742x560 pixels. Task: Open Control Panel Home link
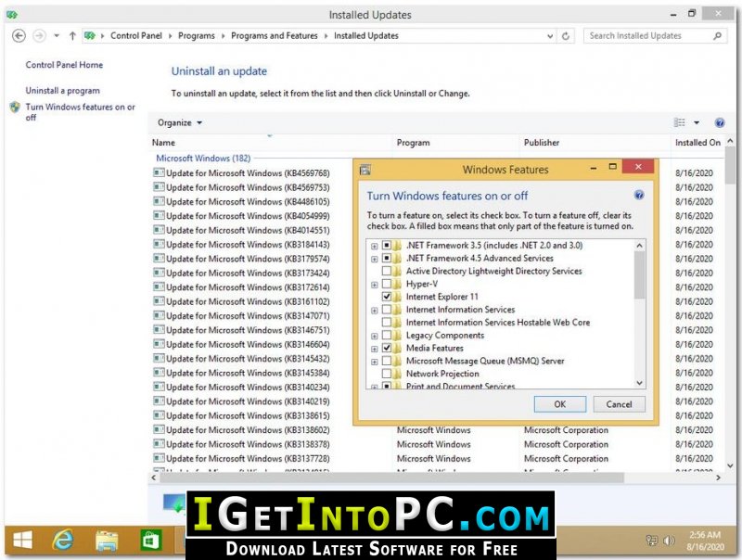[64, 65]
